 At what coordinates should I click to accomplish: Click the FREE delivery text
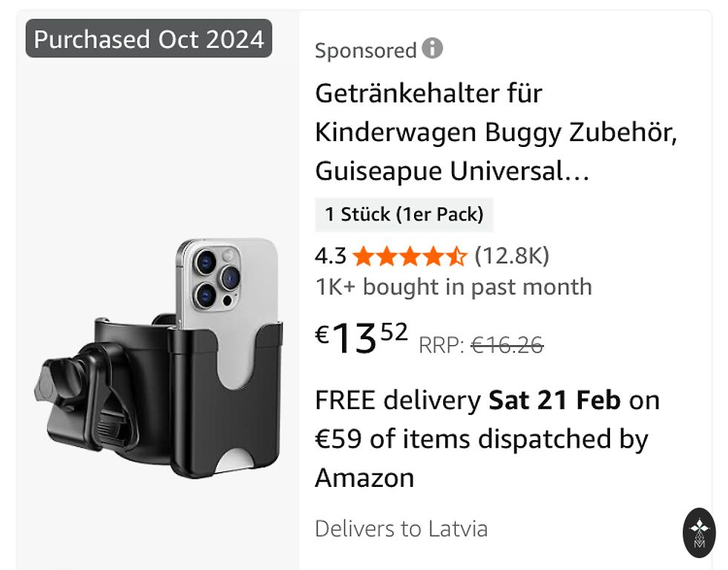[398, 400]
